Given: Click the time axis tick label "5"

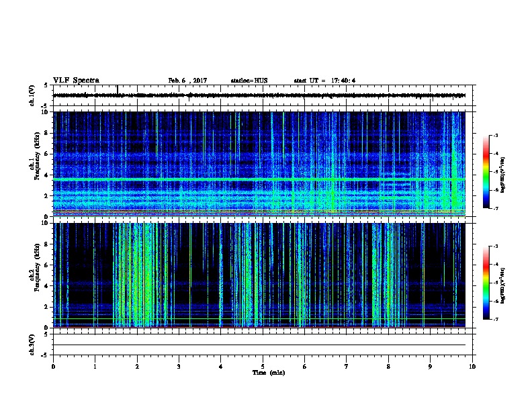Looking at the screenshot, I should click(263, 367).
